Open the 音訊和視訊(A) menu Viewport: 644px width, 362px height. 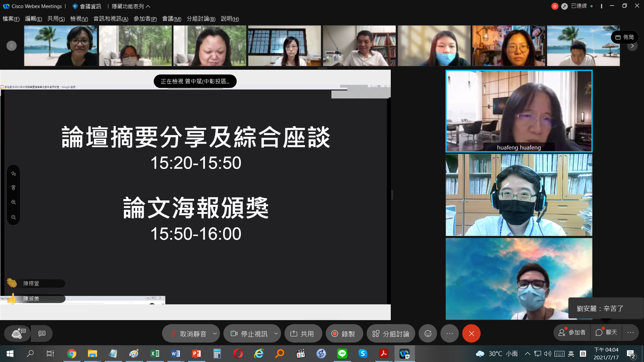111,19
